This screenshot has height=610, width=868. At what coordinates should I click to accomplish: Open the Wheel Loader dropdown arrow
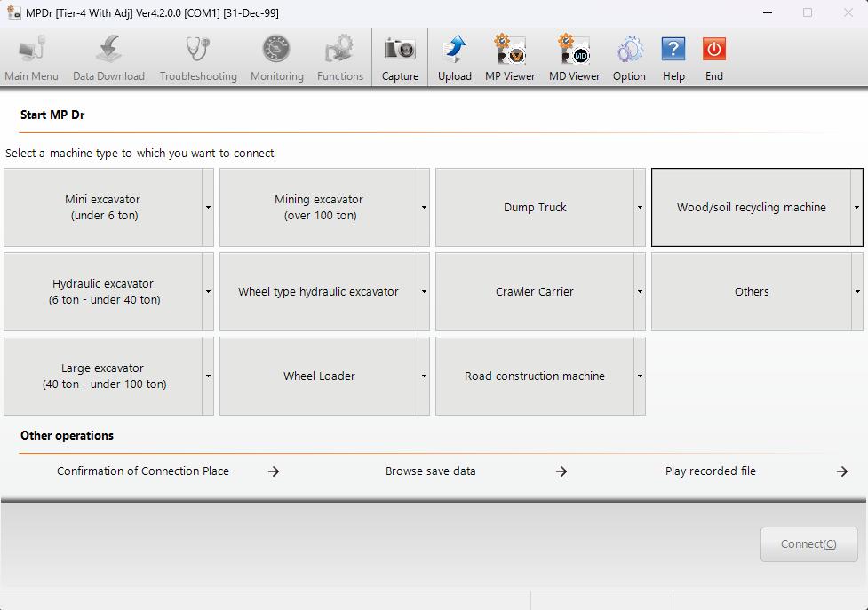click(424, 376)
